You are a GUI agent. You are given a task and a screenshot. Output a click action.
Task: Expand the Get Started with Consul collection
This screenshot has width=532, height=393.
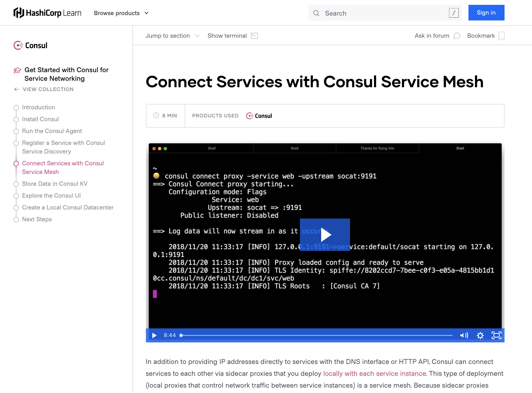point(66,73)
